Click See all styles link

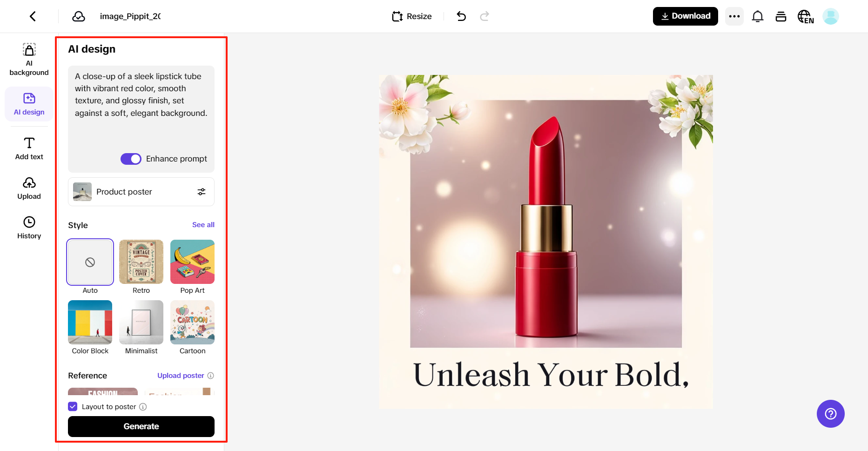(203, 225)
